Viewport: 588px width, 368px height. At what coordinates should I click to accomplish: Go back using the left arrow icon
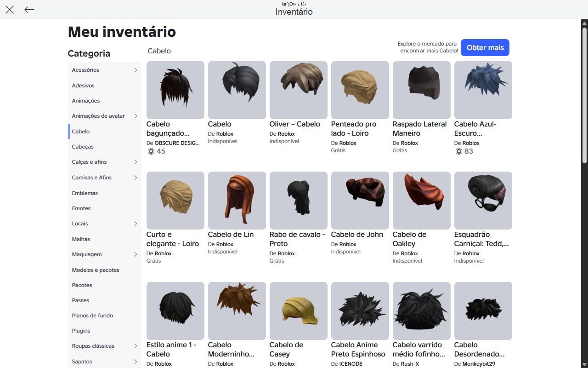click(29, 10)
